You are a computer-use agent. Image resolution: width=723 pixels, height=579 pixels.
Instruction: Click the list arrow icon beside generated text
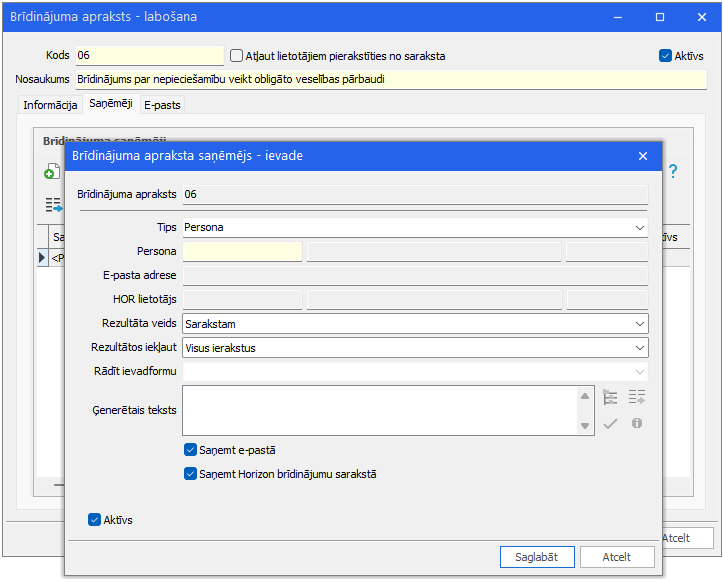coord(637,397)
